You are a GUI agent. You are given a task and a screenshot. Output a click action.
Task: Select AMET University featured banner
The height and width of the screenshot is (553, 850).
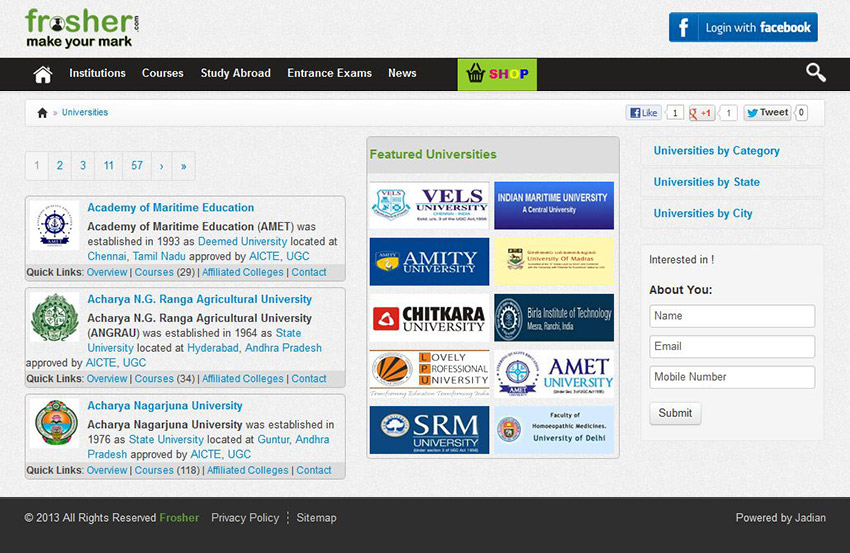[554, 374]
